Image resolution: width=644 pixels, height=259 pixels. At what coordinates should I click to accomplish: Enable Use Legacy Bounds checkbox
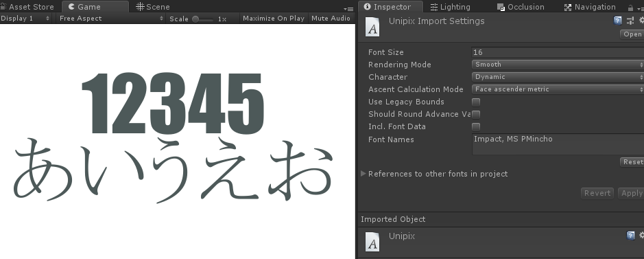[475, 102]
